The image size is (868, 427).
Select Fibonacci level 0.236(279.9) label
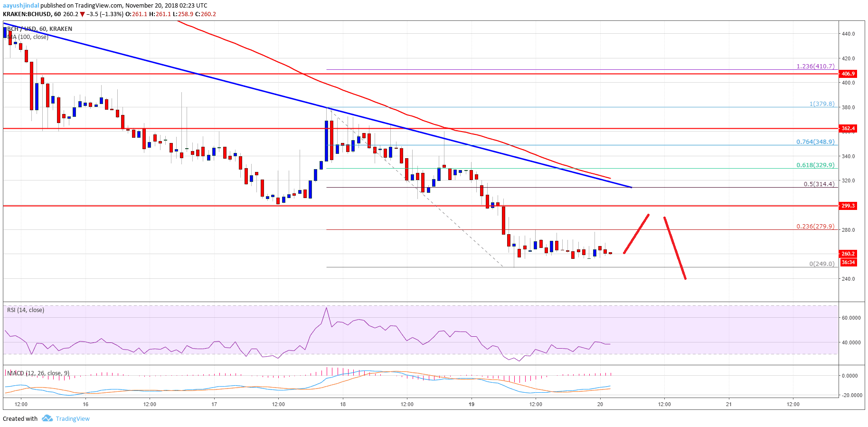point(815,226)
